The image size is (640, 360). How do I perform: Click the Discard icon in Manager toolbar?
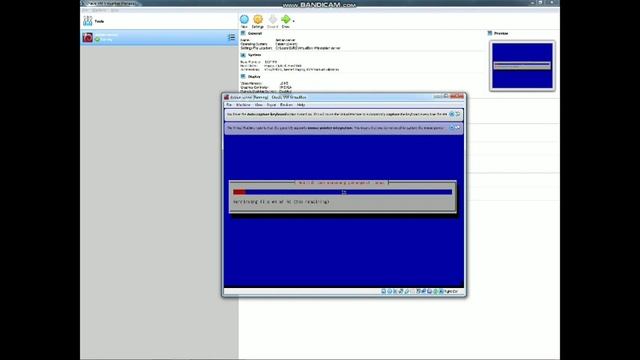[272, 19]
